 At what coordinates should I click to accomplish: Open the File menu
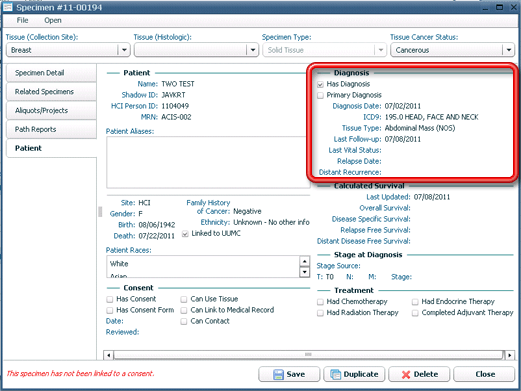[22, 20]
